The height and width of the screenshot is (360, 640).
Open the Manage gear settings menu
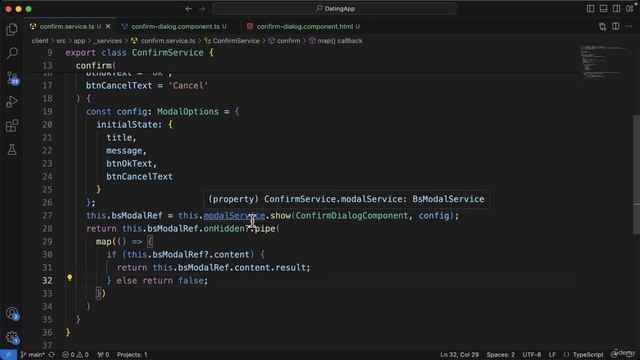click(x=12, y=337)
